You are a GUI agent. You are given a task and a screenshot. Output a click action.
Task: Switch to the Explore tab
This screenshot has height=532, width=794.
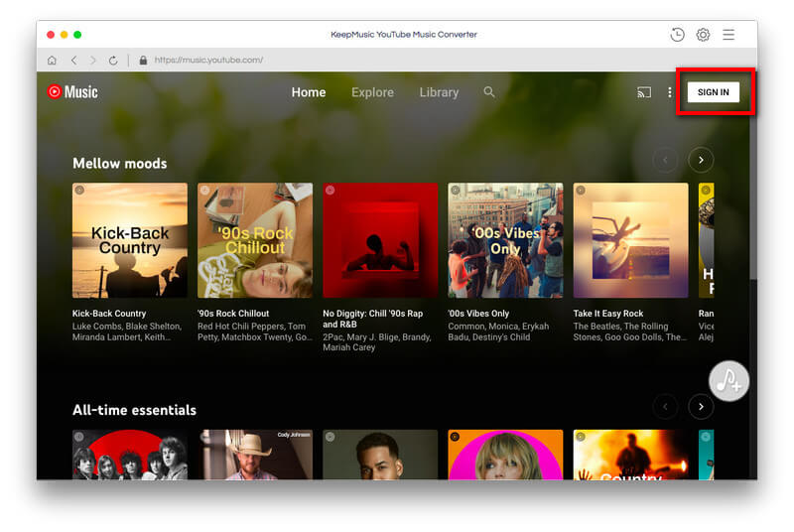(x=372, y=92)
